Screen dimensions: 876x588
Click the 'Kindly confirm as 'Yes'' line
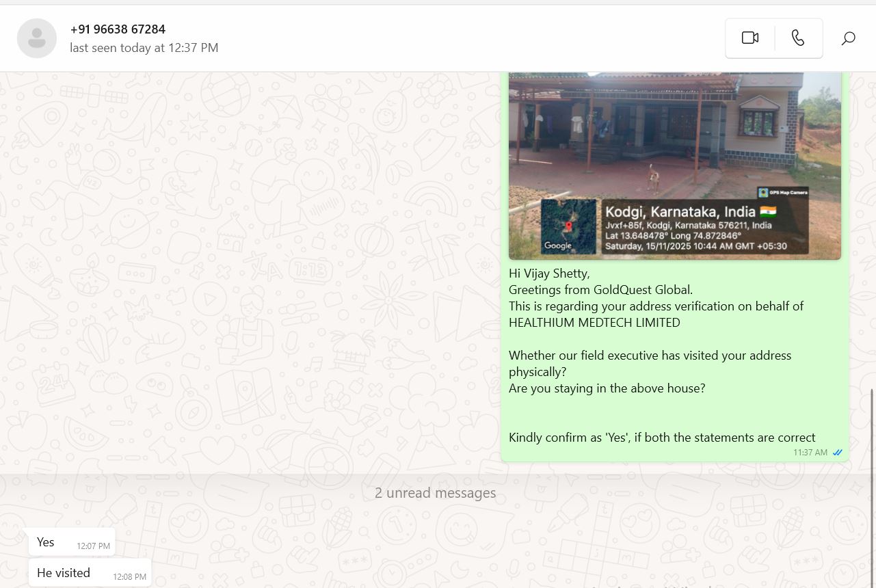click(662, 438)
